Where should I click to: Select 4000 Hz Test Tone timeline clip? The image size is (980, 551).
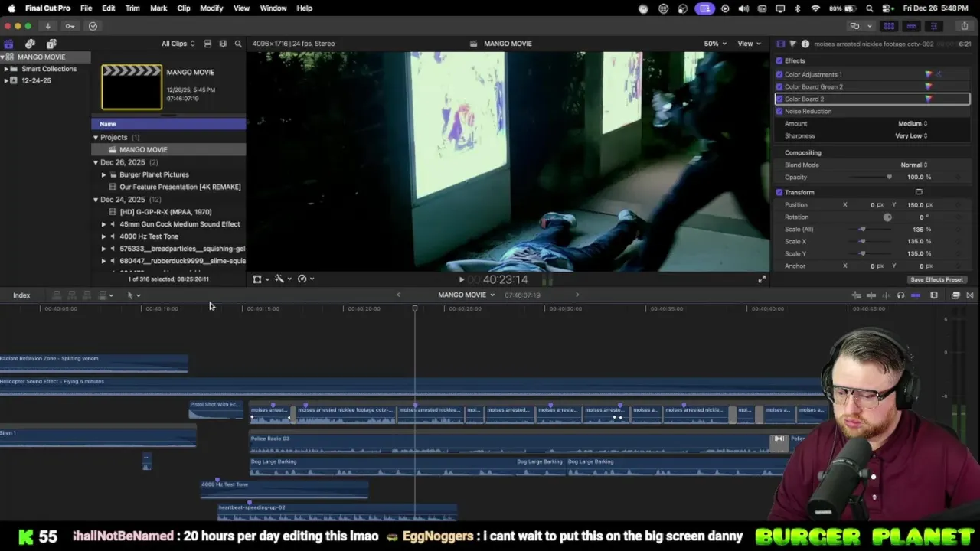click(284, 490)
